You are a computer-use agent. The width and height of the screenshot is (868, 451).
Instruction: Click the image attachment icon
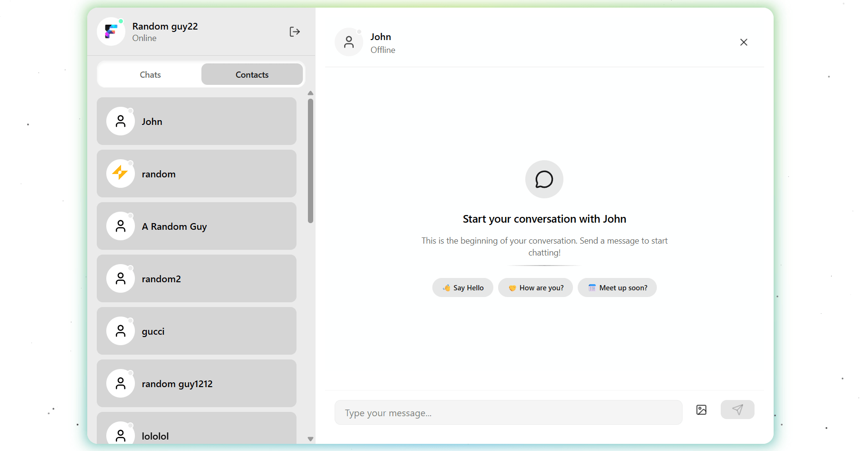701,410
